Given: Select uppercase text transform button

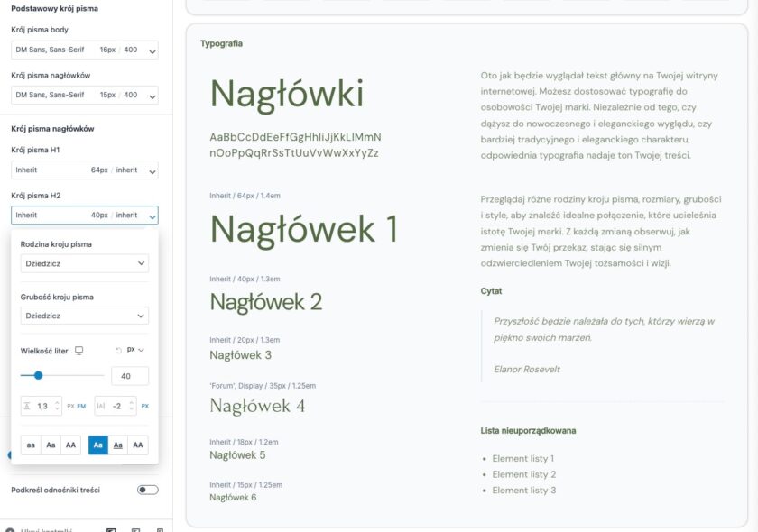Looking at the screenshot, I should click(70, 445).
